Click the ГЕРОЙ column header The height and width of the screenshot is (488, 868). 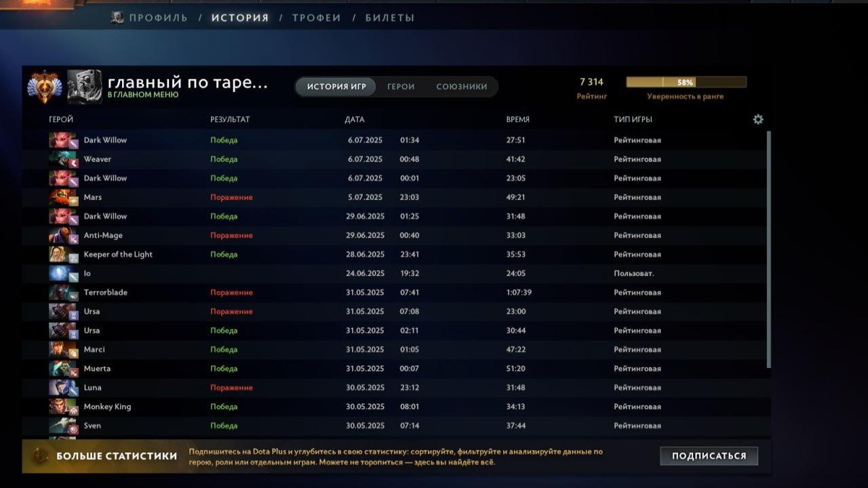pyautogui.click(x=61, y=119)
